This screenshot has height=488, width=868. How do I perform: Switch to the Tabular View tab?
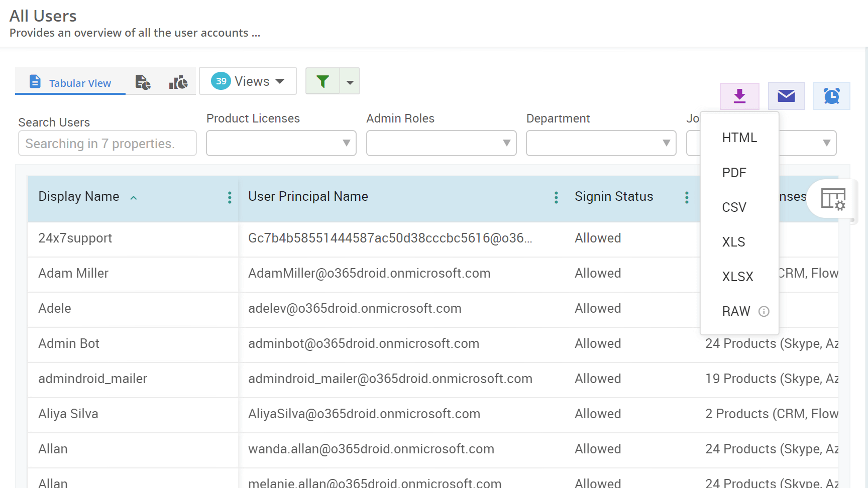70,82
